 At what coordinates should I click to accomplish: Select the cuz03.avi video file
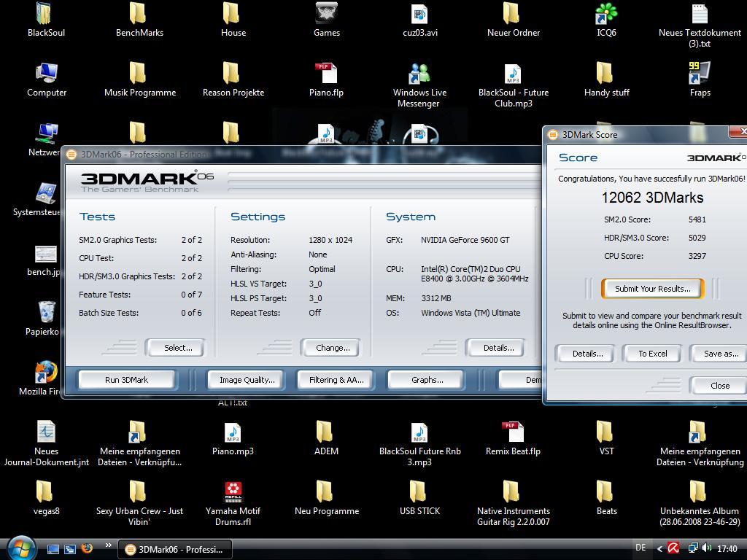pyautogui.click(x=419, y=19)
